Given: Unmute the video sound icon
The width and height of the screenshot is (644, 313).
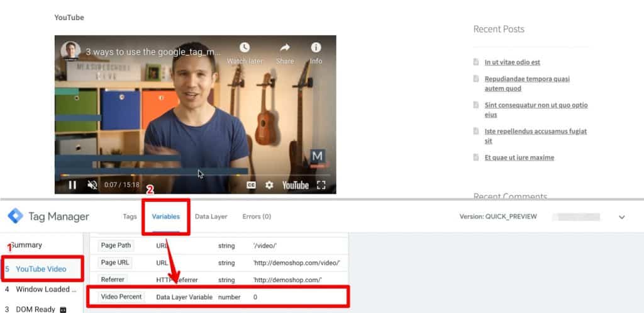Looking at the screenshot, I should pos(92,185).
